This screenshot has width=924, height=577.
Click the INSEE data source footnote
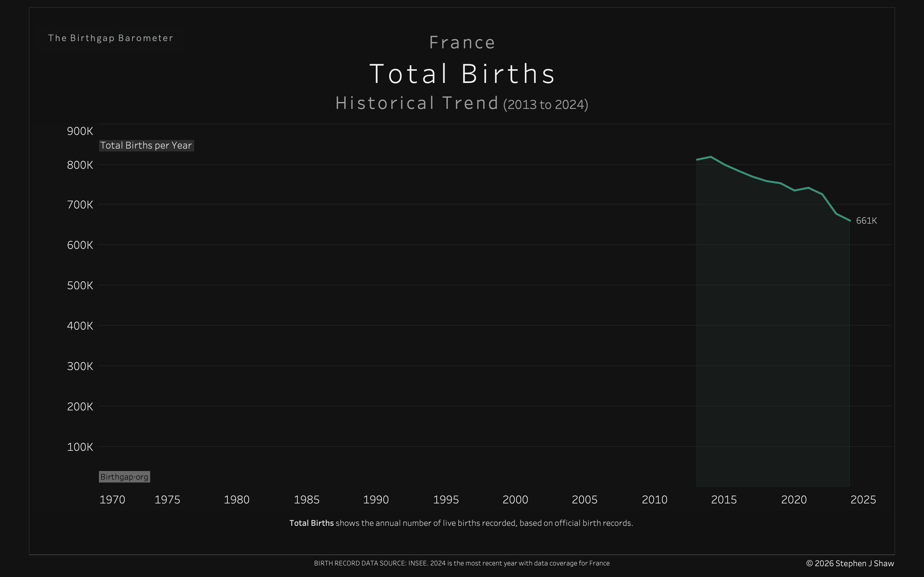coord(462,563)
